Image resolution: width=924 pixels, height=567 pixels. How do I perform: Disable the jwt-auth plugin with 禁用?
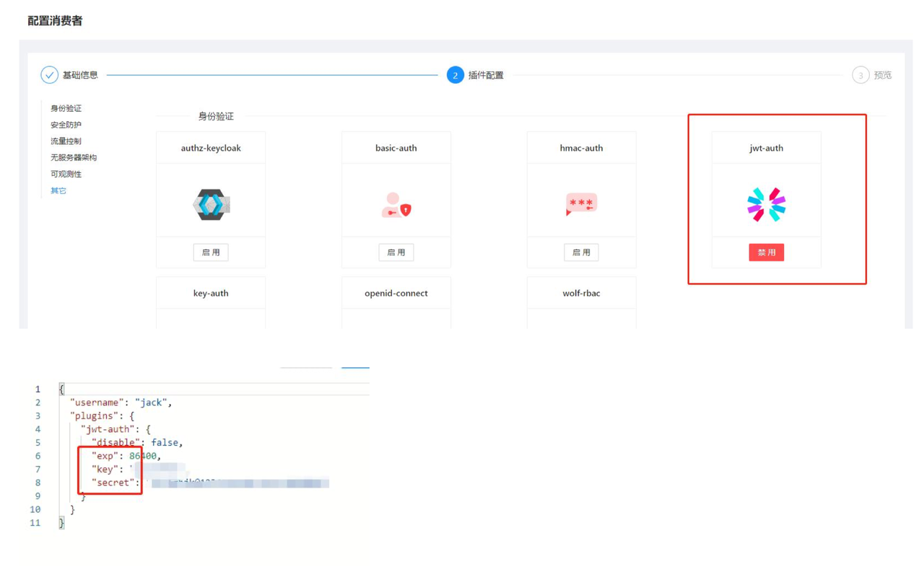(x=766, y=252)
